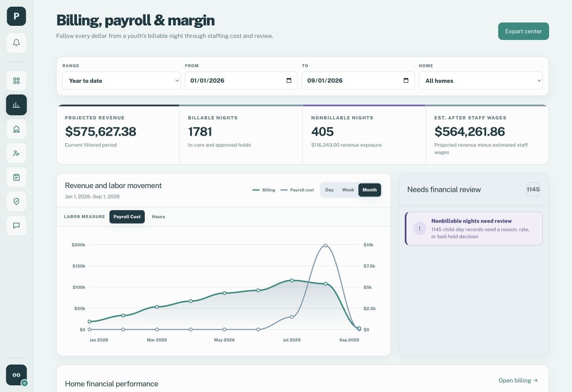Click the Aug 2026 payroll peak point

point(325,246)
